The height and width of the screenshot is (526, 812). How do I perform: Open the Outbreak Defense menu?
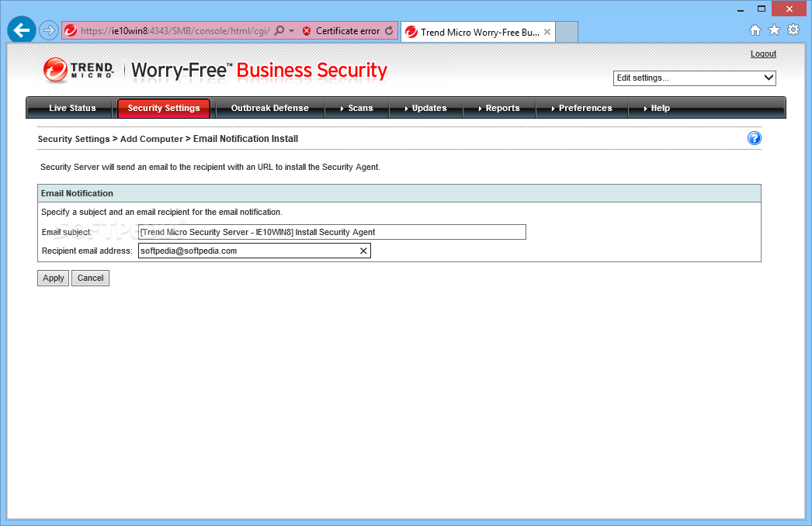click(x=269, y=108)
